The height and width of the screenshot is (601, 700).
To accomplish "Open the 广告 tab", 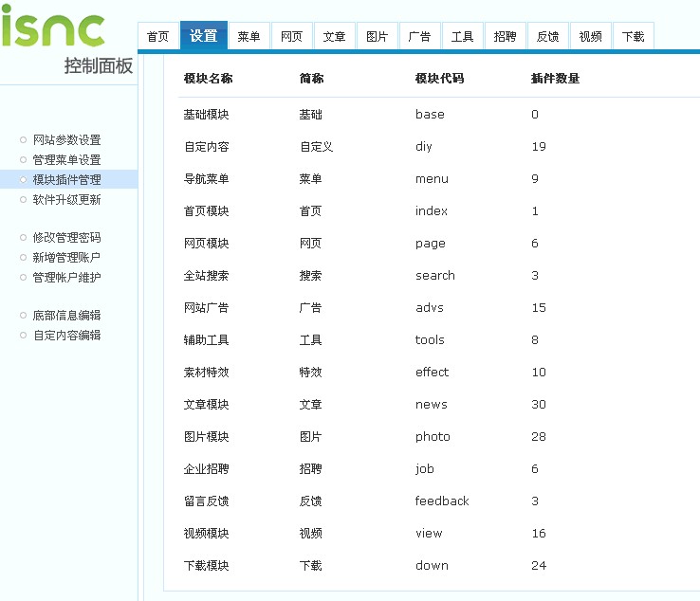I will (x=419, y=37).
